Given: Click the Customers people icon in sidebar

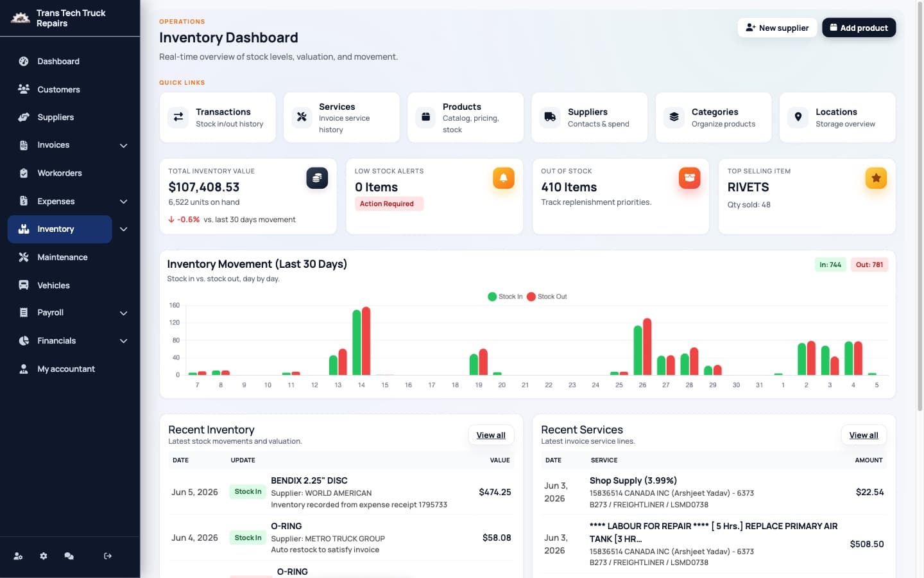Looking at the screenshot, I should 24,89.
